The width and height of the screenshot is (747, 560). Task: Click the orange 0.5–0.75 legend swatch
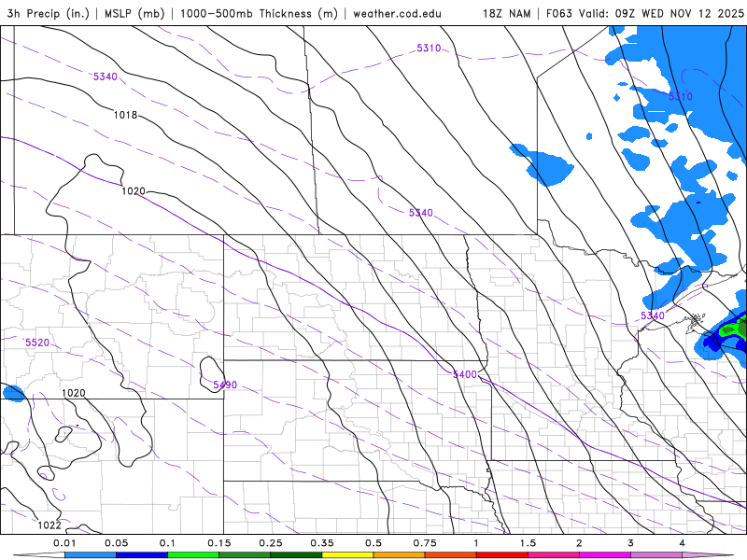[400, 555]
